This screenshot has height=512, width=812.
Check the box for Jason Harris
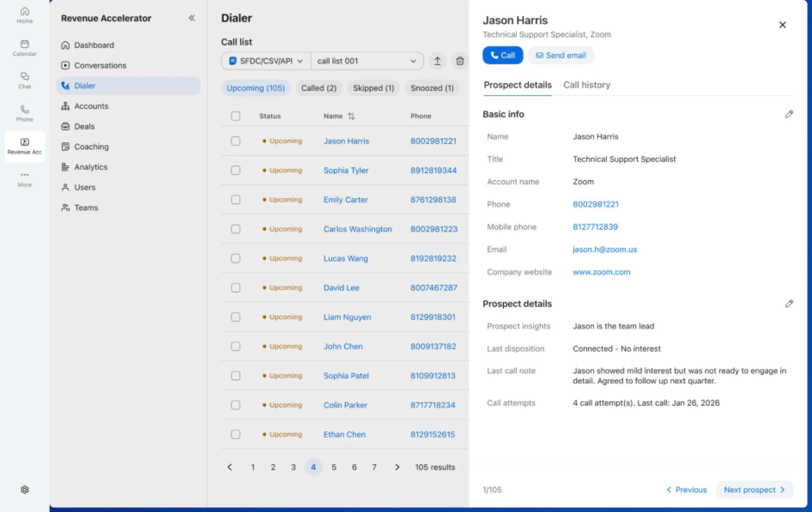pos(235,141)
